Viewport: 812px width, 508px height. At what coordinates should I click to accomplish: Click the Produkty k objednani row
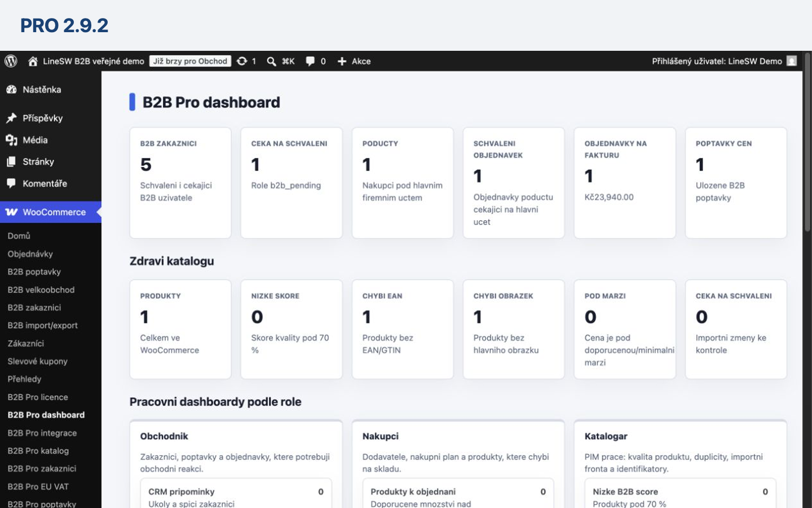point(458,494)
